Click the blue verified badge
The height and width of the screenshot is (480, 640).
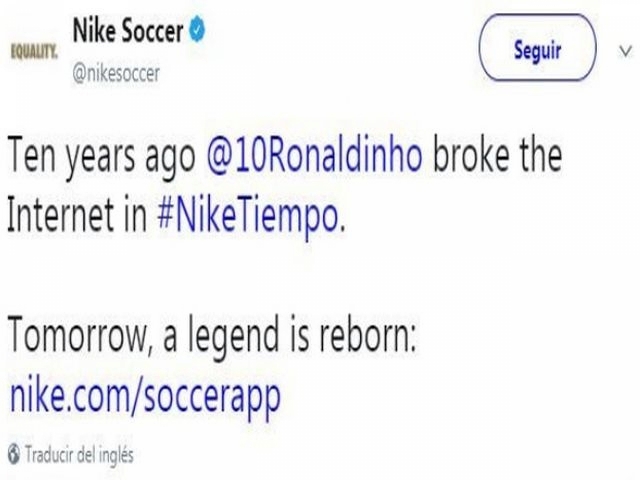[197, 31]
